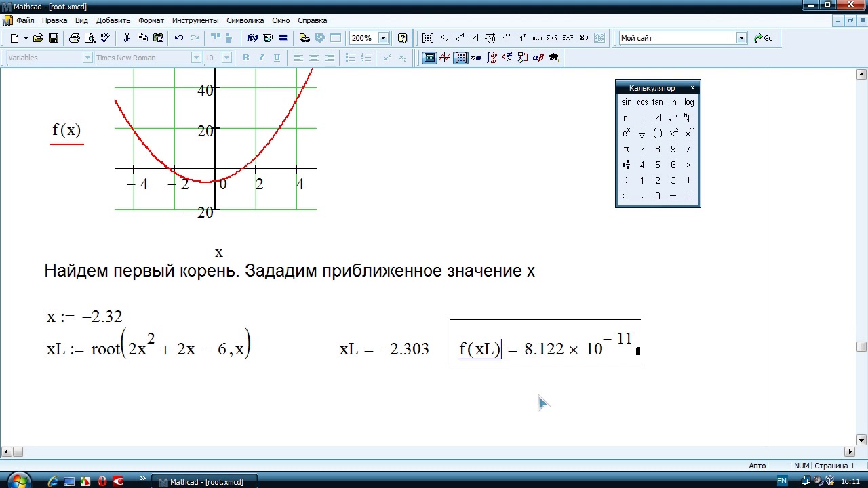Toggle Matrix toolbar palette button
This screenshot has height=488, width=868.
[460, 58]
